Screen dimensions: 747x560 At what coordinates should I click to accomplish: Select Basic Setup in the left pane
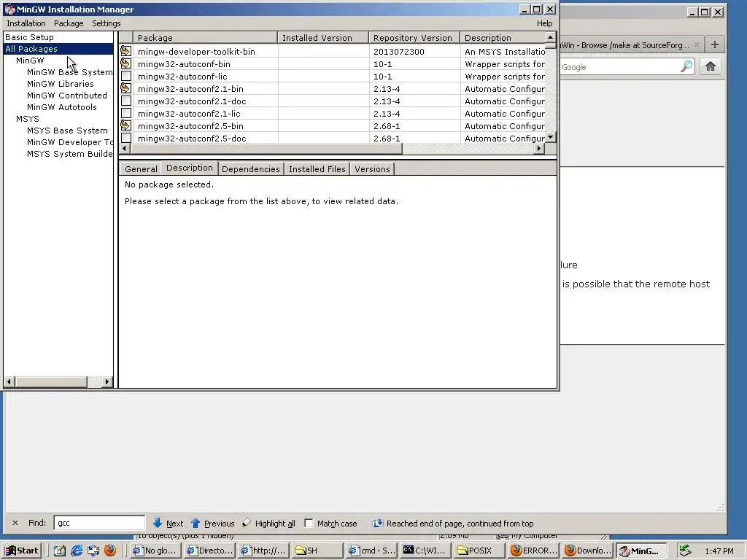29,37
